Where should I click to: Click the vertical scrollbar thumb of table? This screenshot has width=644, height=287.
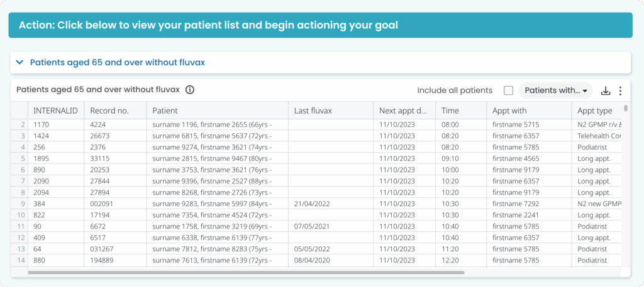coord(626,108)
